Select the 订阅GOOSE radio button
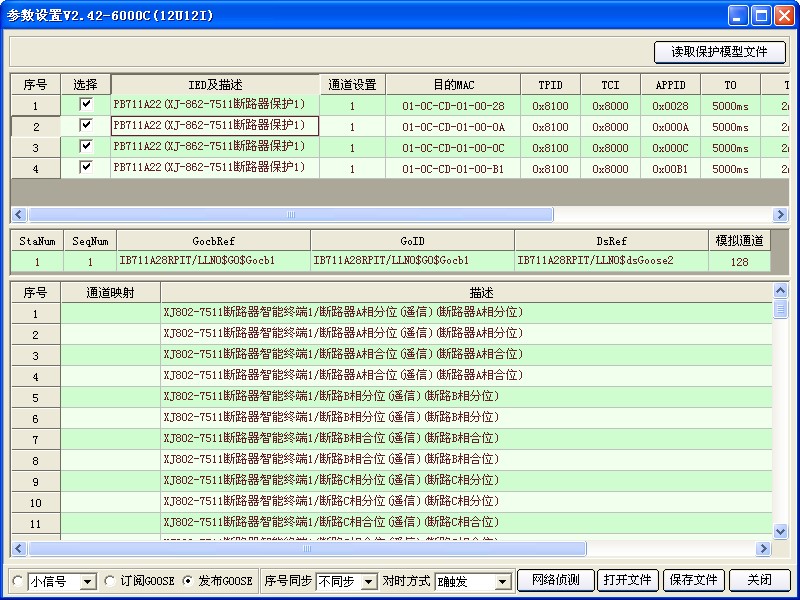800x600 pixels. 111,581
